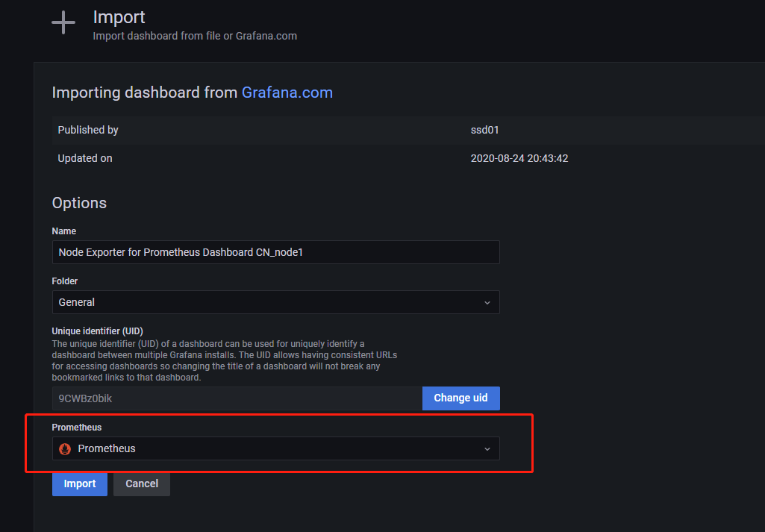Click the chevron arrow in Prometheus selector
Screen dimensions: 765x532
coord(487,448)
